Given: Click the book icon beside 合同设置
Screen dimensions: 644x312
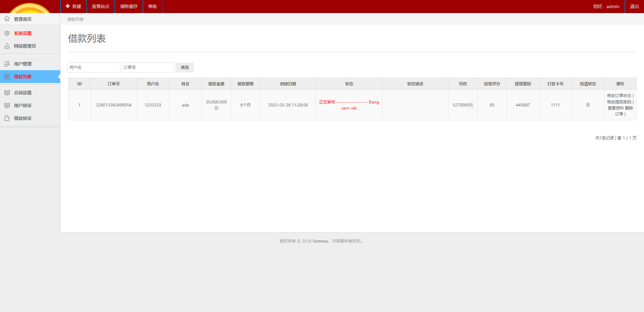Looking at the screenshot, I should tap(7, 93).
